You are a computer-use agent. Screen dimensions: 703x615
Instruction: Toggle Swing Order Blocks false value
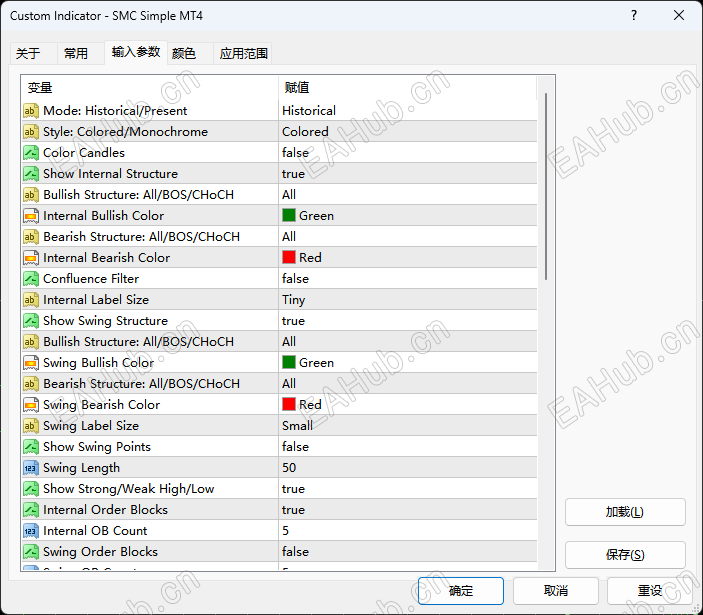pyautogui.click(x=408, y=552)
